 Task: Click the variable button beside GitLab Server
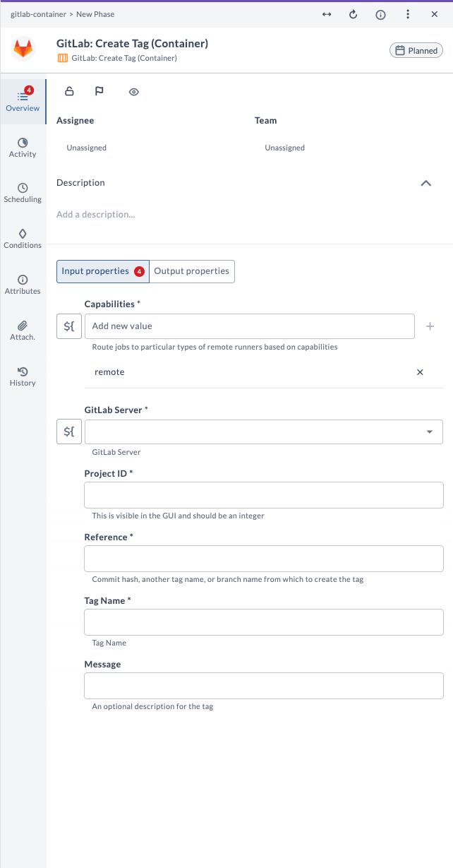click(x=69, y=432)
